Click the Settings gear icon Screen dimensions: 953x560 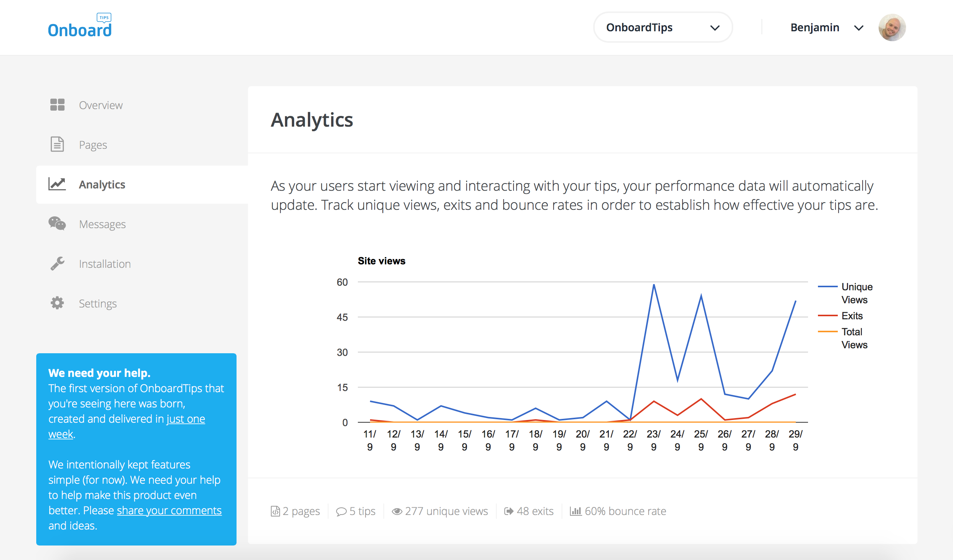[x=57, y=303]
